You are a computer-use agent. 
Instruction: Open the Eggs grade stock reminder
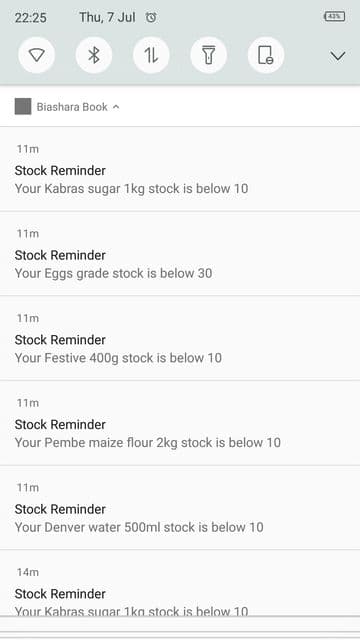tap(180, 253)
